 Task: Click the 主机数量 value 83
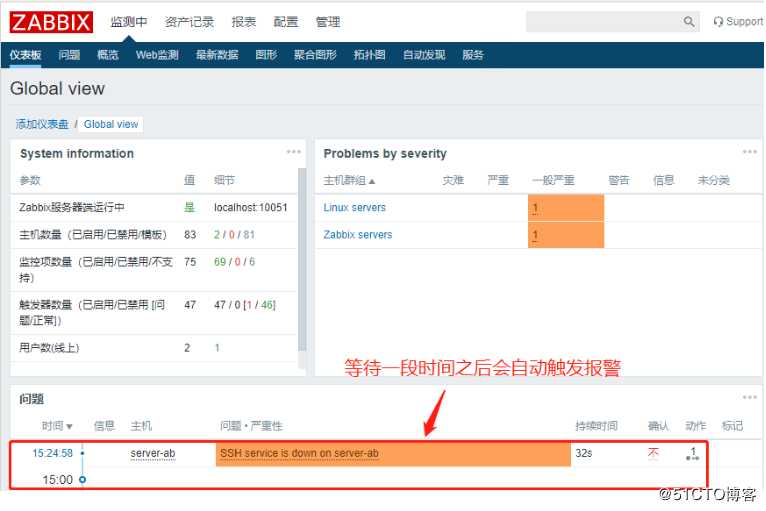click(190, 234)
